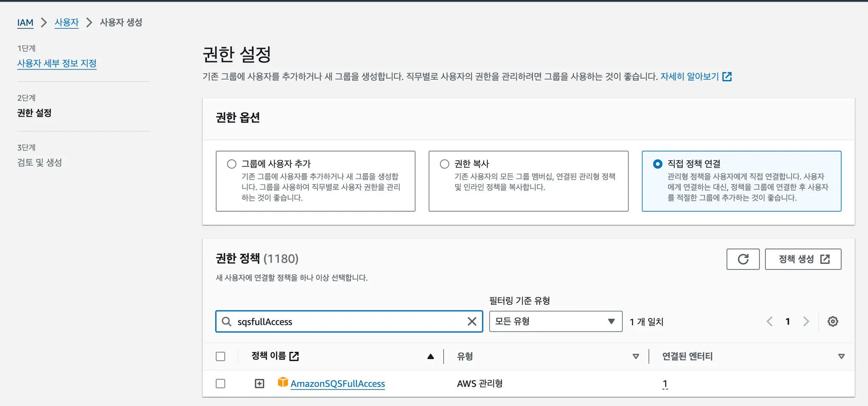Screen dimensions: 868x406
Task: Click the AWS 관리형 type cell
Action: click(x=480, y=384)
